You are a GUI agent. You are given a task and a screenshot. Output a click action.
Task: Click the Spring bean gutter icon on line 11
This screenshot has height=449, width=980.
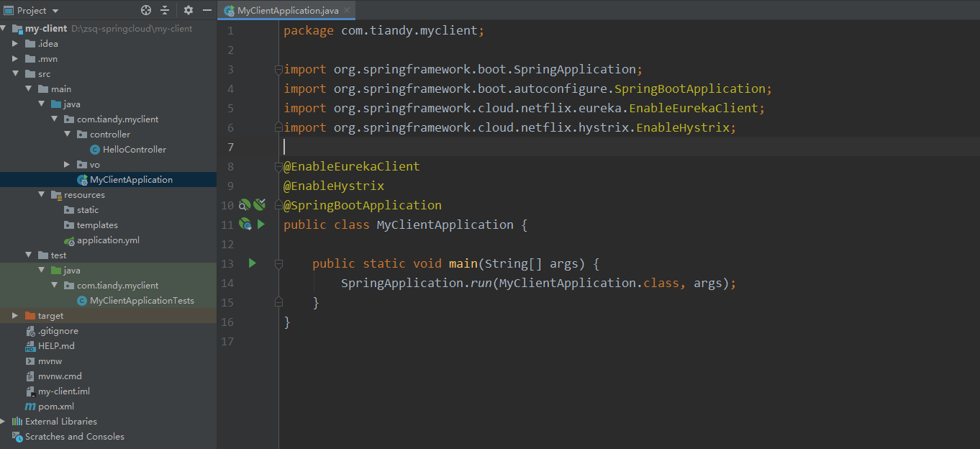tap(245, 224)
